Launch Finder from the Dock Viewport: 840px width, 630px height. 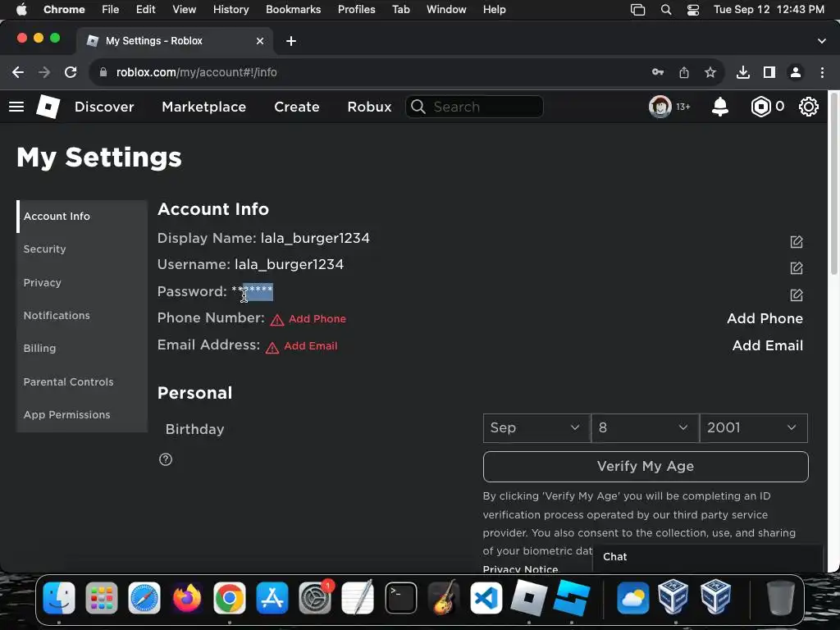(x=59, y=598)
